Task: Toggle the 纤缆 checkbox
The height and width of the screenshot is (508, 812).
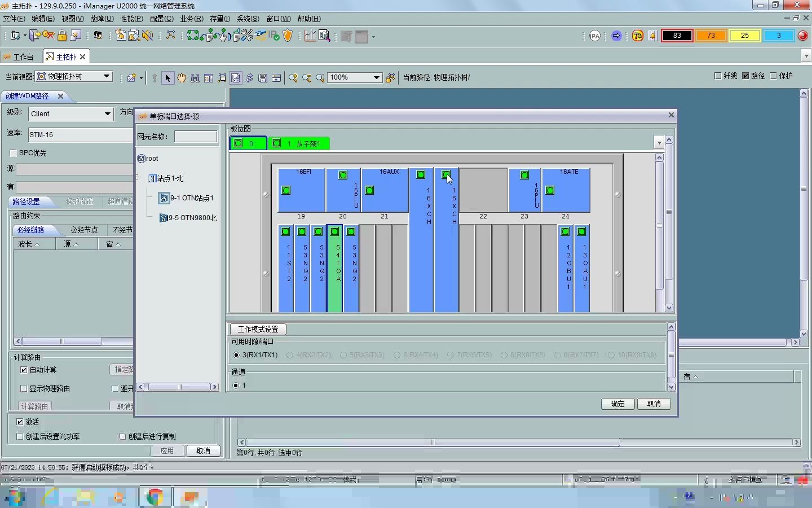Action: point(718,76)
